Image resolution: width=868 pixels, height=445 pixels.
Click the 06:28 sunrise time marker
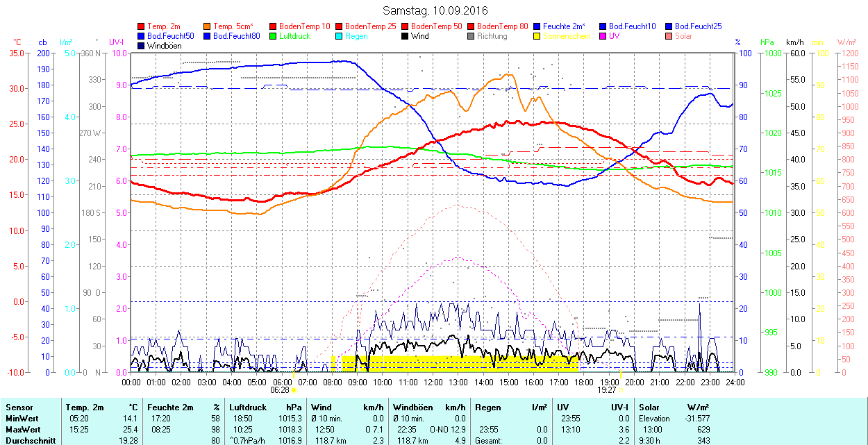tap(281, 390)
